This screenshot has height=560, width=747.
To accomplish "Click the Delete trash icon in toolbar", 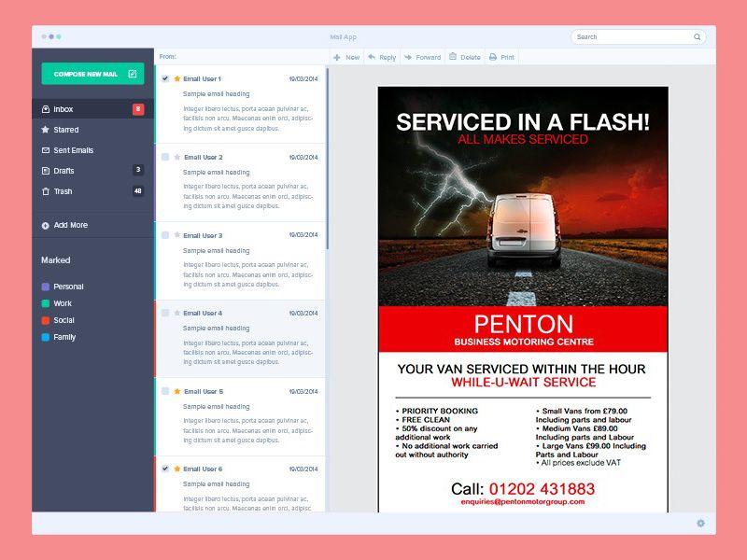I will [x=453, y=57].
